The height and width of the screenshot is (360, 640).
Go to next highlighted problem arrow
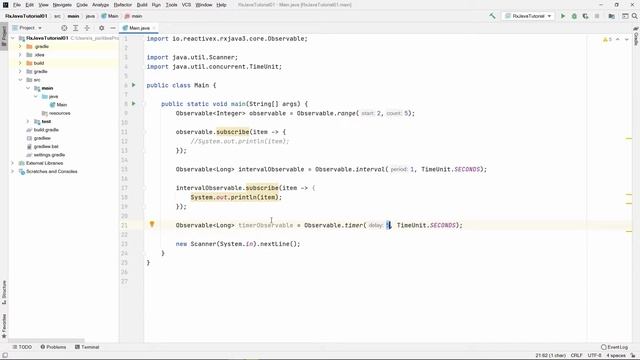click(627, 40)
